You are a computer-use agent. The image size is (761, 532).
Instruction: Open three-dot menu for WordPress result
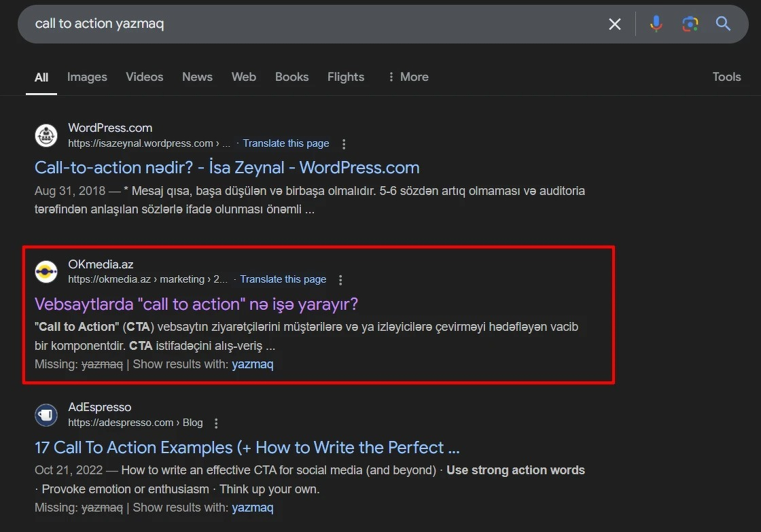[344, 144]
